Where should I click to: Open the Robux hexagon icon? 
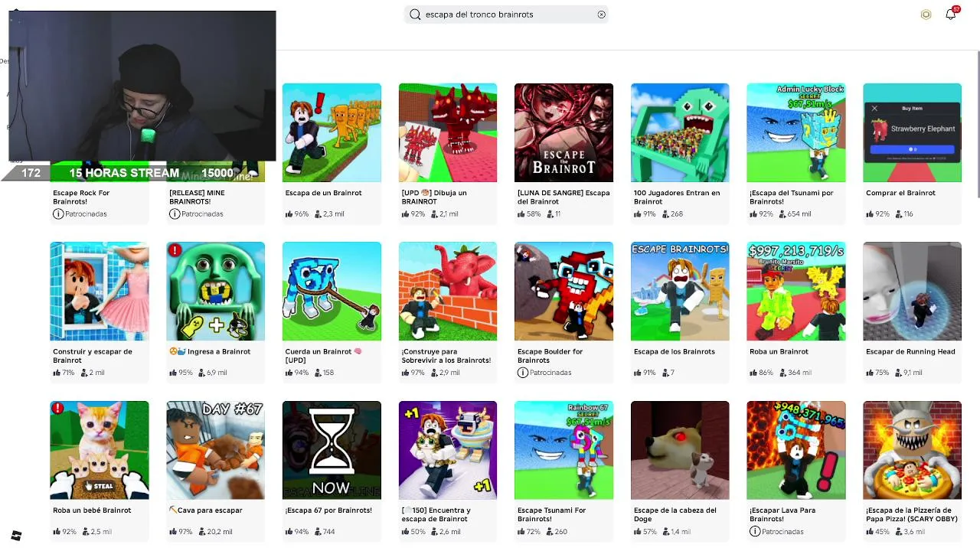926,15
